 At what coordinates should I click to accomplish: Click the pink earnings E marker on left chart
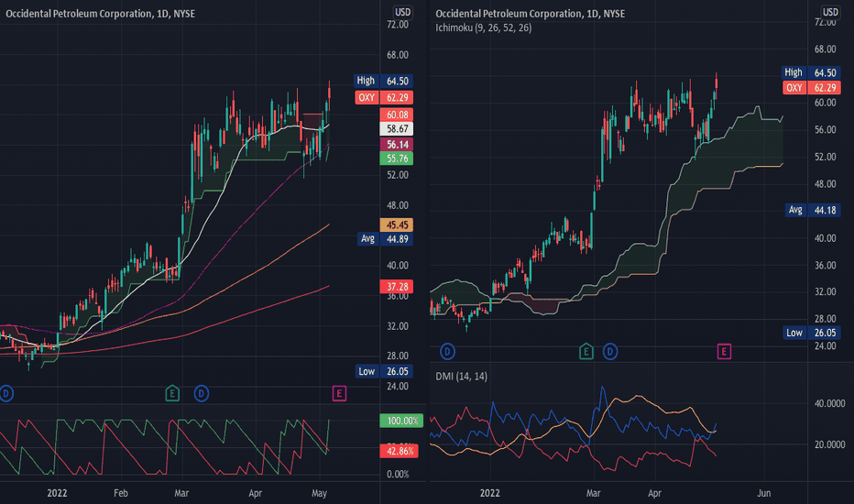pyautogui.click(x=339, y=393)
